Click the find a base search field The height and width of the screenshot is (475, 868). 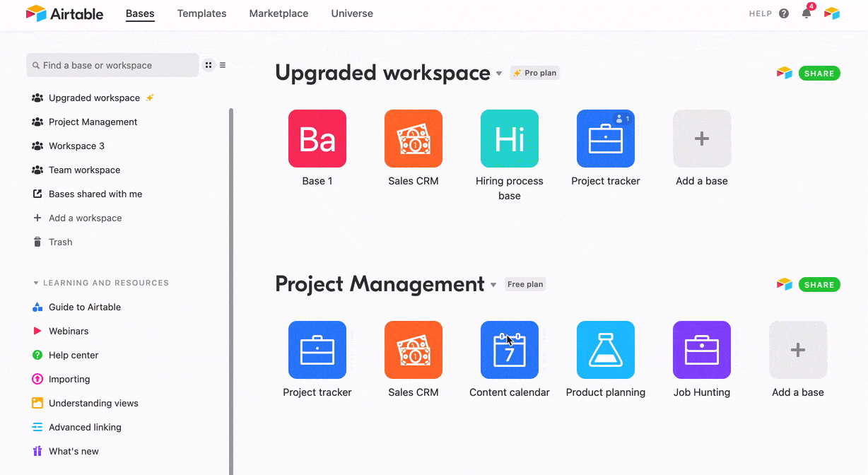point(112,65)
